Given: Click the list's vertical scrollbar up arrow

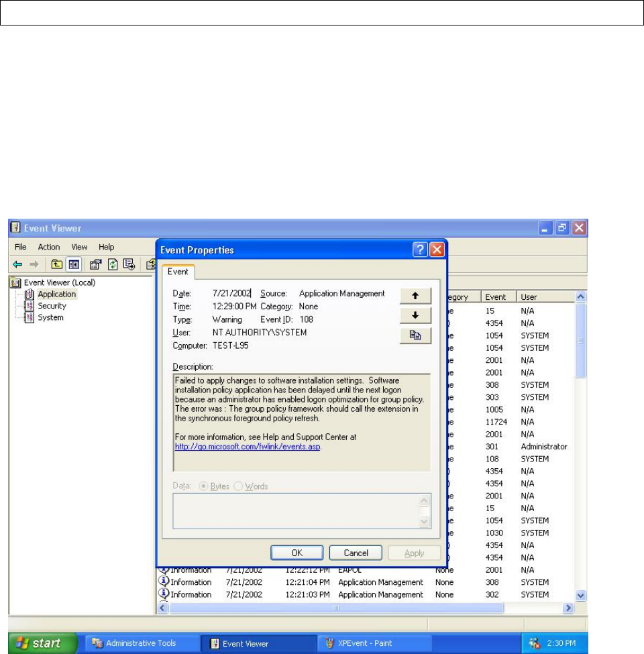Looking at the screenshot, I should (x=580, y=296).
